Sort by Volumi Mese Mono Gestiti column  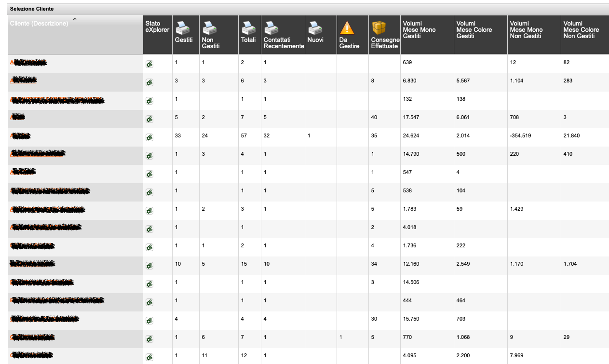pos(419,29)
